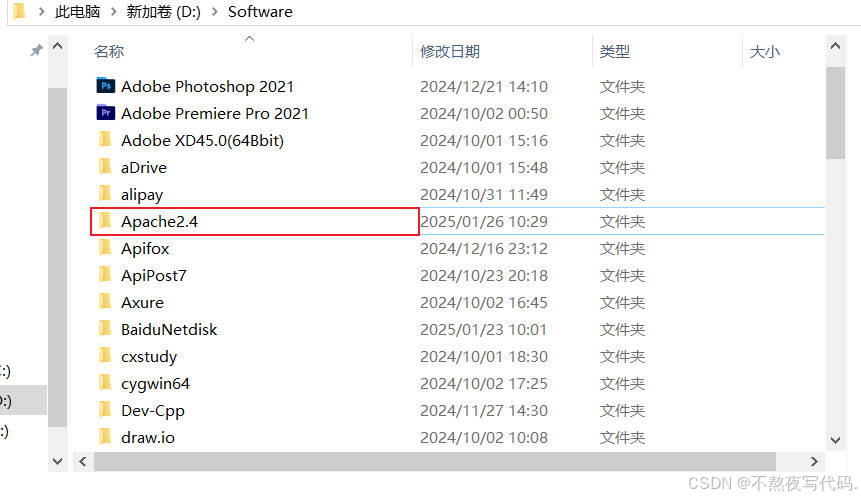Open the Adobe Premiere Pro 2021 folder icon
This screenshot has width=861, height=498.
105,113
